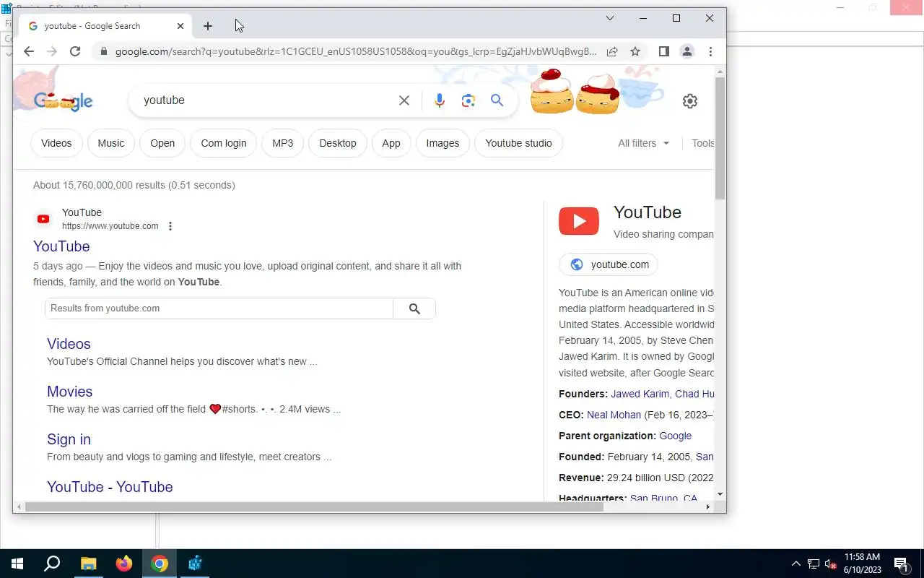Image resolution: width=924 pixels, height=578 pixels.
Task: Open Windows taskbar search
Action: [x=52, y=564]
